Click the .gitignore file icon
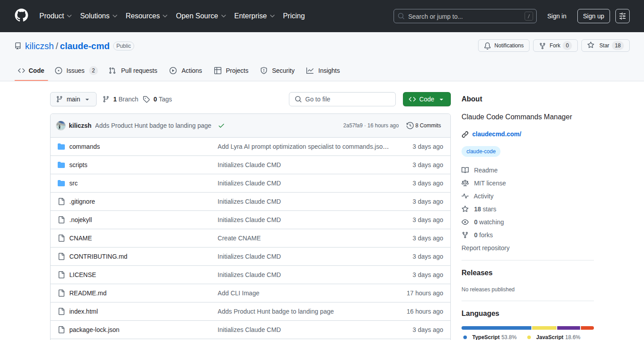This screenshot has width=644, height=340. click(61, 201)
